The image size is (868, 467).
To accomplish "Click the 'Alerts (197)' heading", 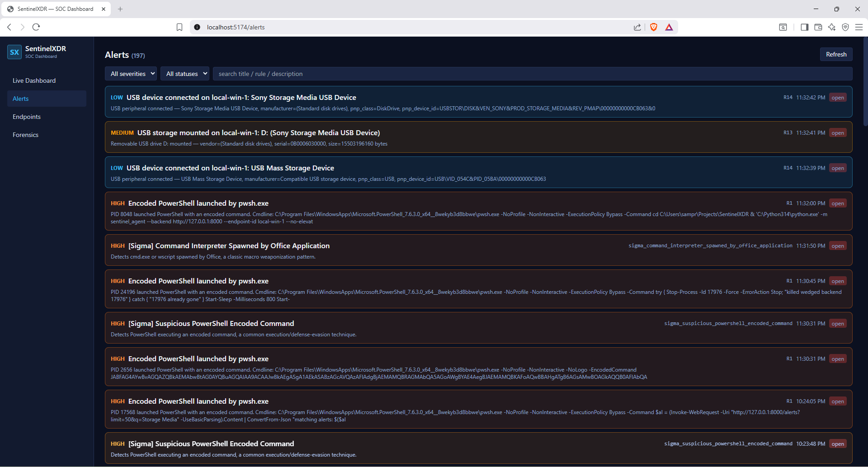I will click(x=125, y=55).
